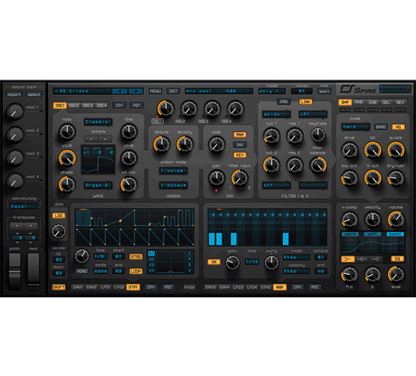Switch to the LFO1 modulation tab
The image size is (416, 376).
pyautogui.click(x=105, y=287)
